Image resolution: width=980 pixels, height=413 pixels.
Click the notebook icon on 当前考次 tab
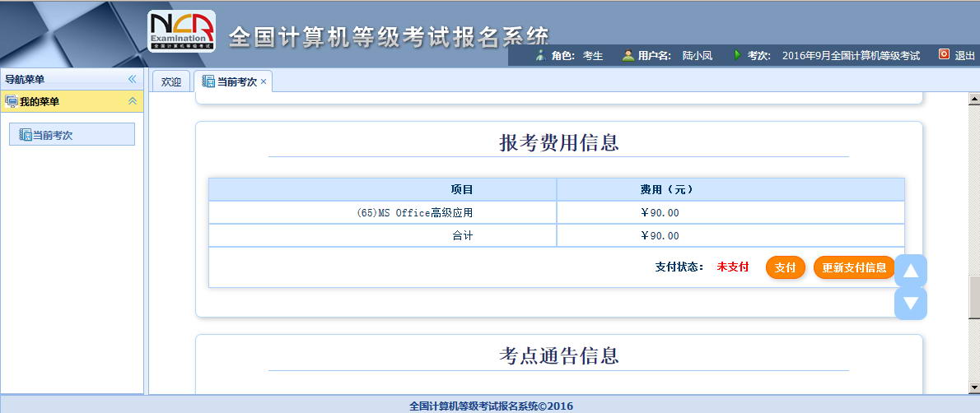[x=208, y=81]
